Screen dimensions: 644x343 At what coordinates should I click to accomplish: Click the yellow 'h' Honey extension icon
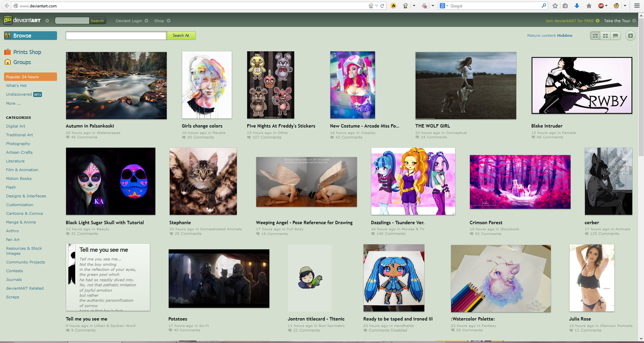[x=393, y=6]
